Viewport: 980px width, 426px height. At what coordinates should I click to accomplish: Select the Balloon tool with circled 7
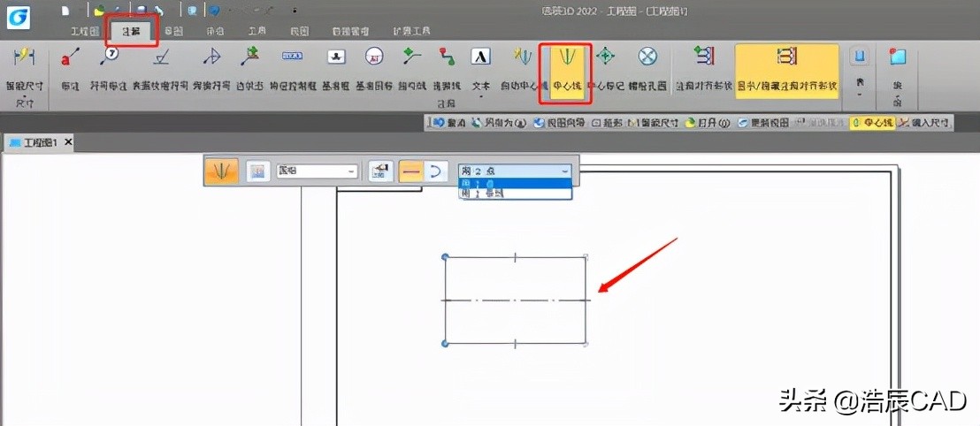108,70
